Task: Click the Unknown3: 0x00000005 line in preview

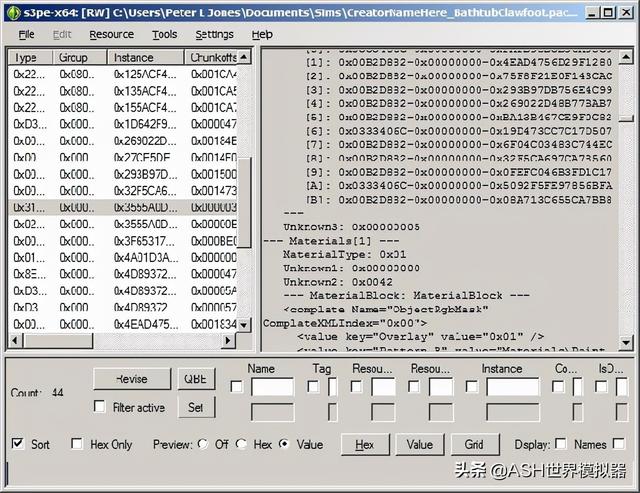Action: (x=351, y=227)
